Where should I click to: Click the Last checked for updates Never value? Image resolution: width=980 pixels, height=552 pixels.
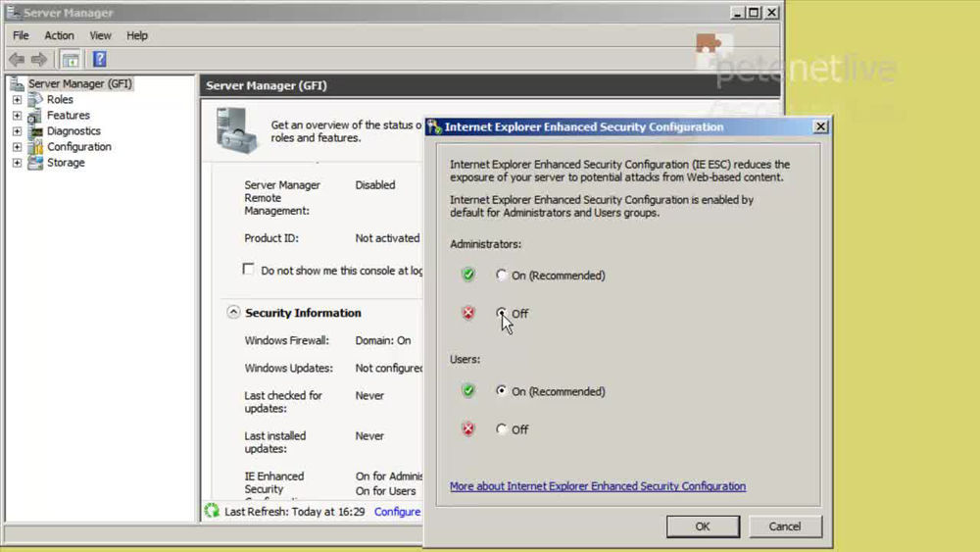click(369, 395)
